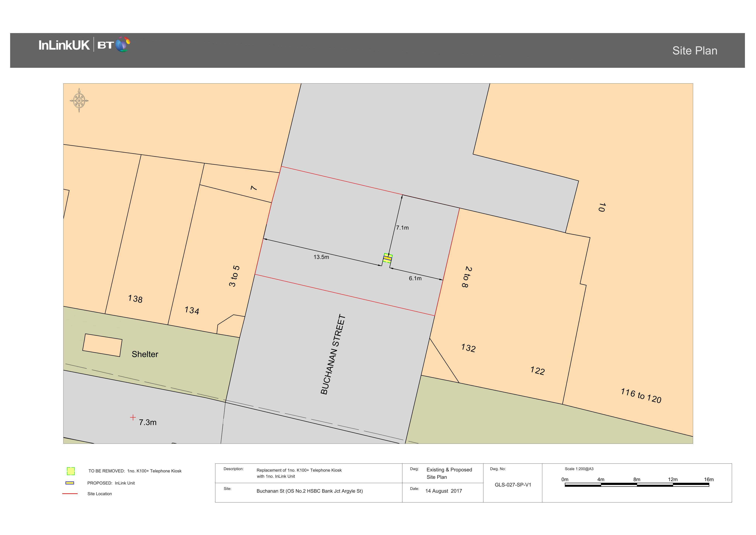Click 'TO BE REMOVED: 1no. K100+ Telephone Kiosk' legend text
This screenshot has height=535, width=756.
[135, 471]
